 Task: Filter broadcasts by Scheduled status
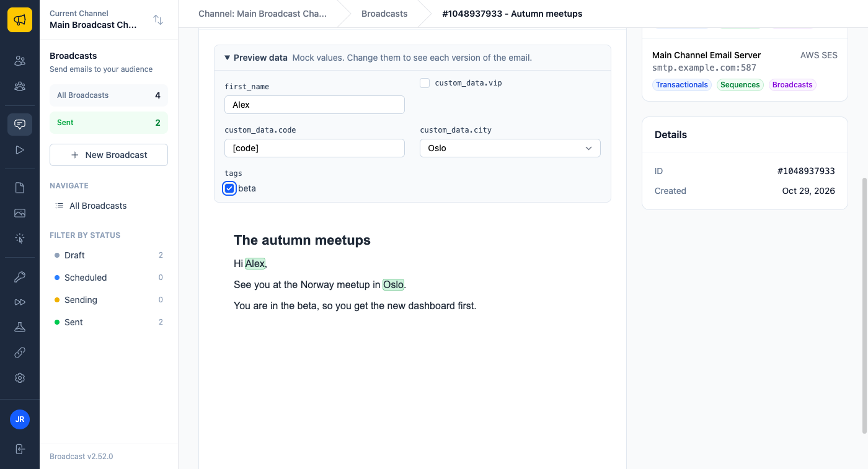pos(108,278)
